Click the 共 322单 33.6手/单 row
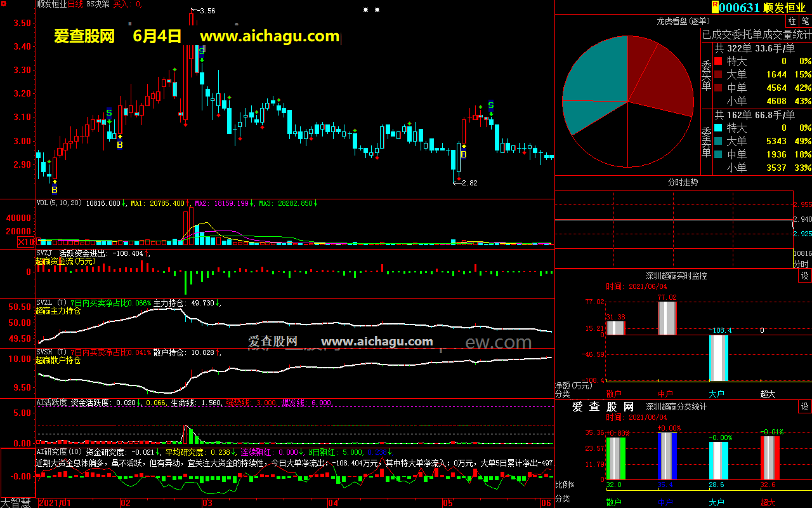The height and width of the screenshot is (508, 812). (x=756, y=48)
